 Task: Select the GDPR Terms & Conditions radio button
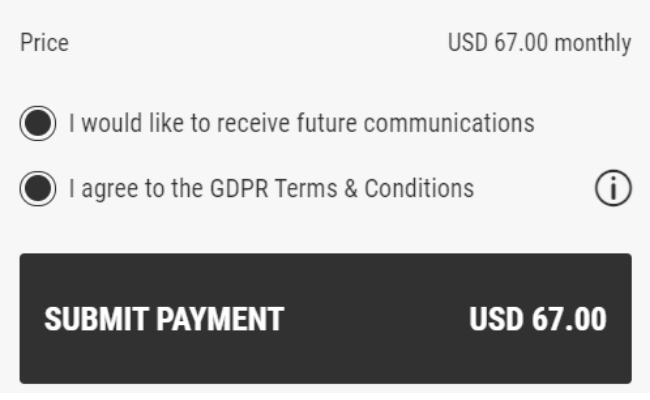38,189
